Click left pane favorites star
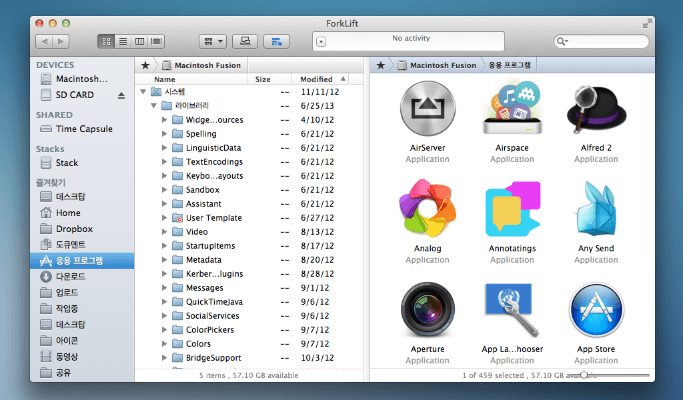The height and width of the screenshot is (400, 683). (x=145, y=65)
